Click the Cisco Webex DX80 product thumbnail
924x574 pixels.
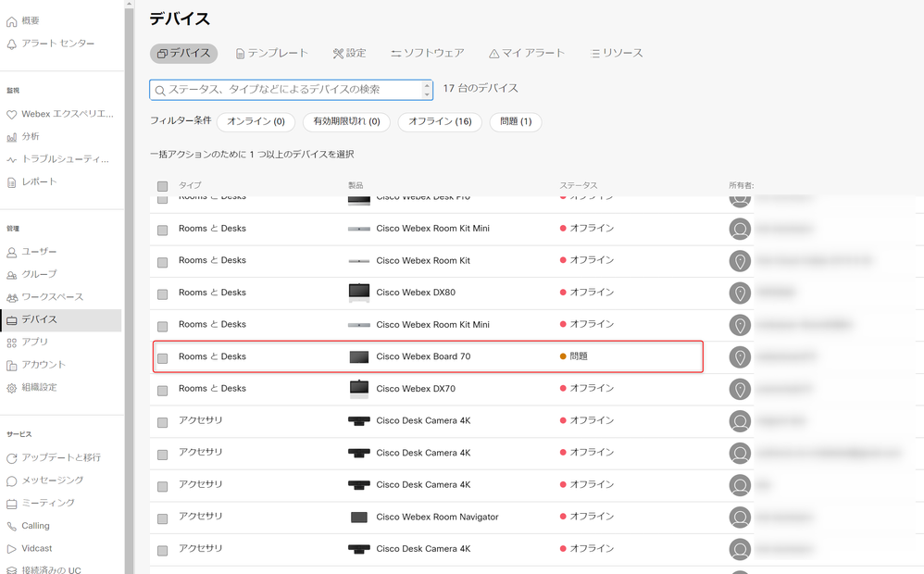click(359, 293)
